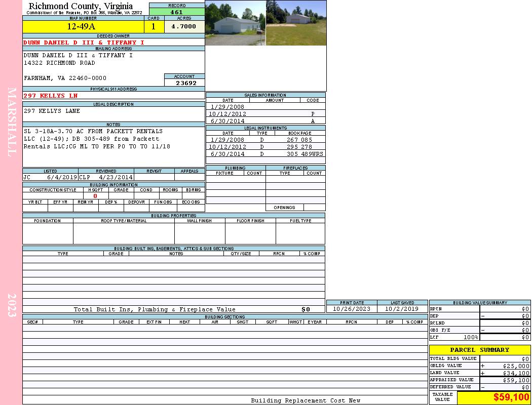Click the card number 1 field
This screenshot has width=532, height=405.
[154, 26]
